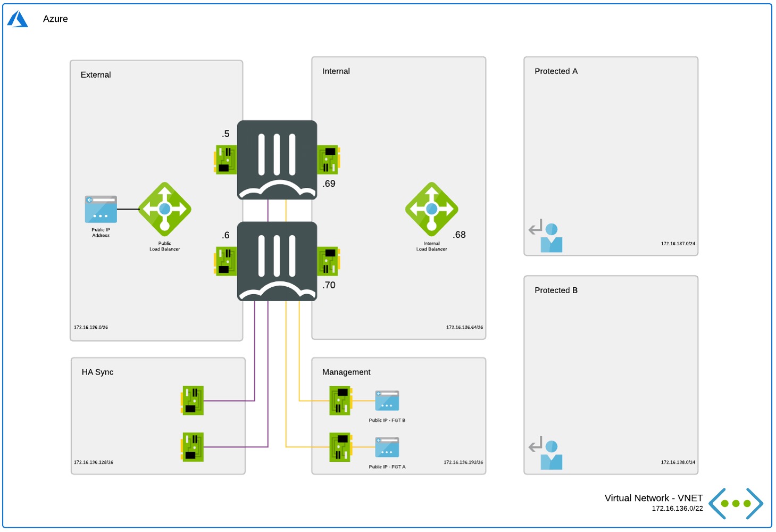Select the "Virtual Network - VNET" label
776x532 pixels.
(654, 498)
